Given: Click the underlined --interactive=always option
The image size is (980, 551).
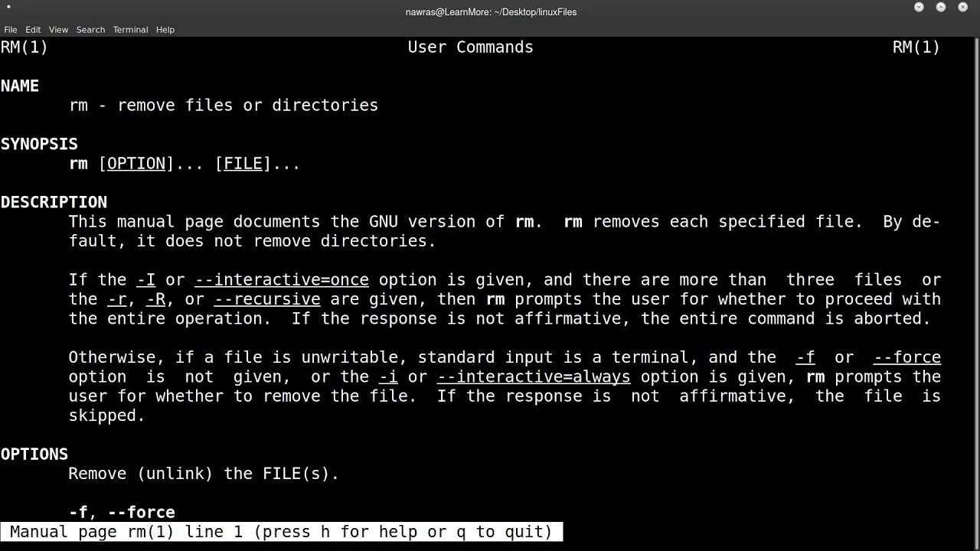Looking at the screenshot, I should tap(534, 377).
